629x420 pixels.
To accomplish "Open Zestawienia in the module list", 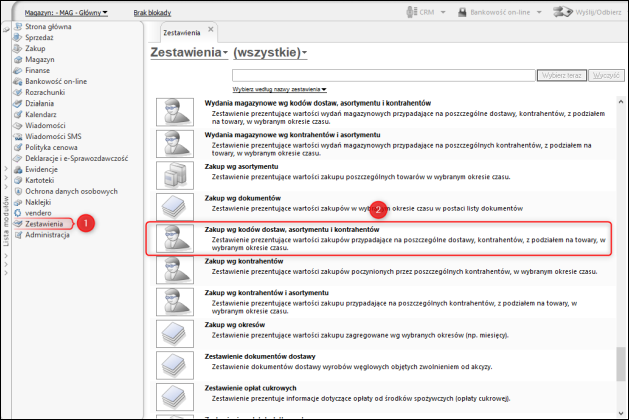I will (44, 224).
